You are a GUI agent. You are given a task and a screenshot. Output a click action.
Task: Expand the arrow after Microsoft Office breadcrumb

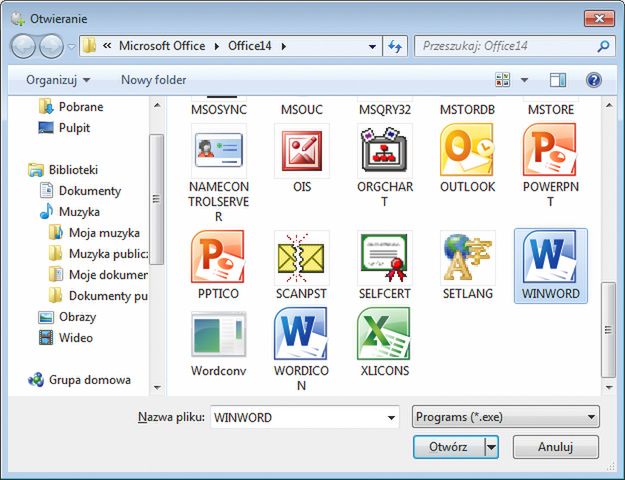pyautogui.click(x=217, y=46)
